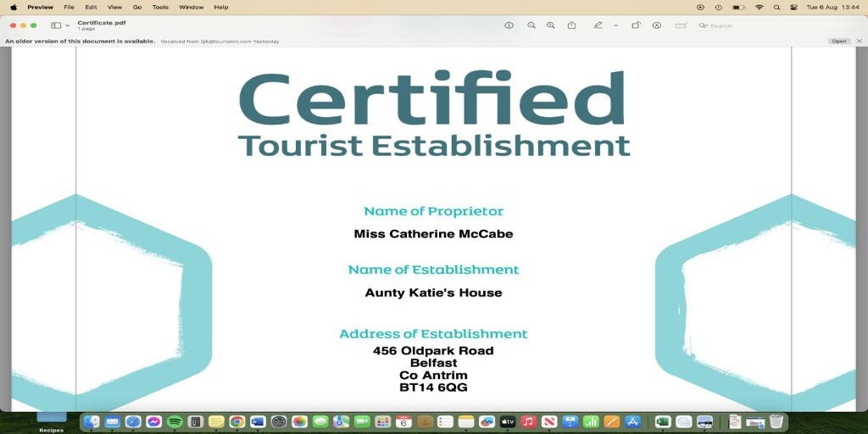Open Finder from the Dock
The width and height of the screenshot is (868, 434).
91,422
